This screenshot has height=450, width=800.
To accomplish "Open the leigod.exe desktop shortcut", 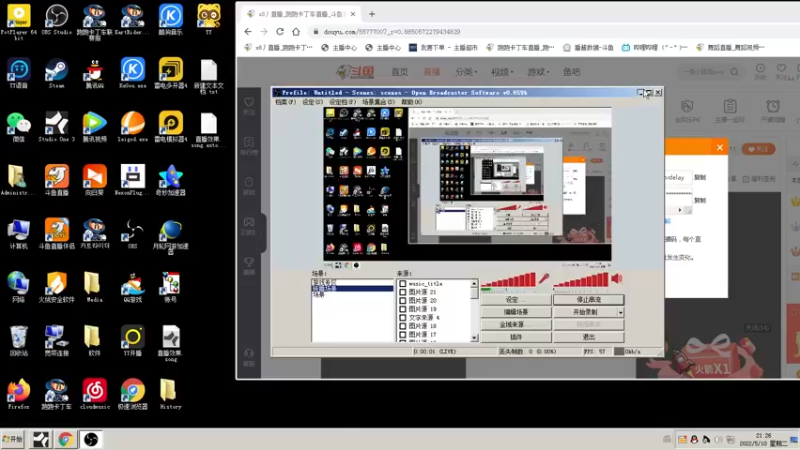I will (133, 127).
